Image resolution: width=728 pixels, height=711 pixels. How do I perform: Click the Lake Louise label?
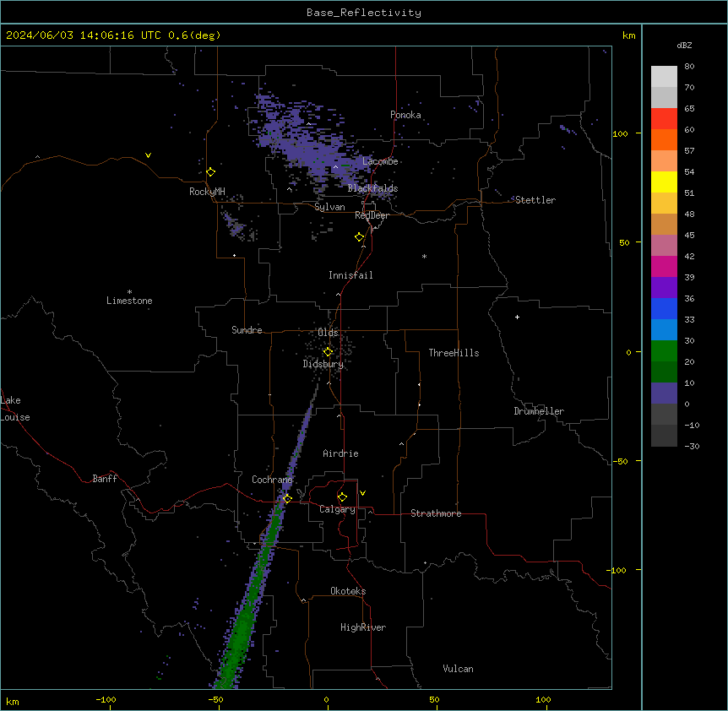tap(15, 409)
